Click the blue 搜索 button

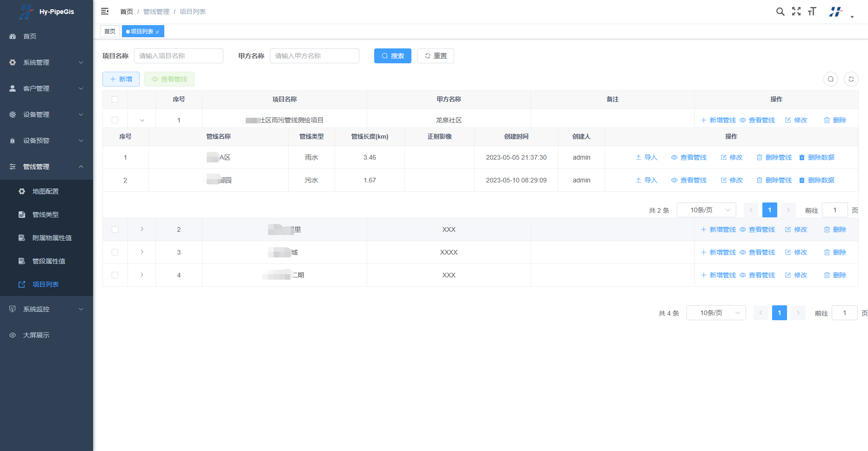(392, 56)
